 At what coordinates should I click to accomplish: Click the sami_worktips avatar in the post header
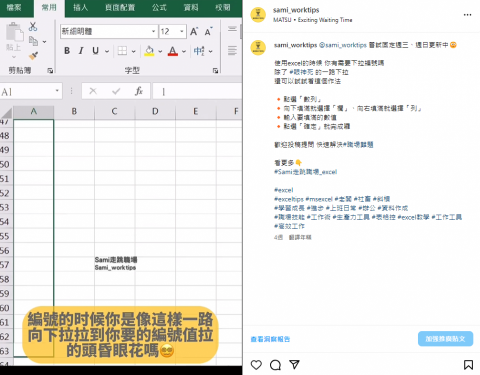258,15
